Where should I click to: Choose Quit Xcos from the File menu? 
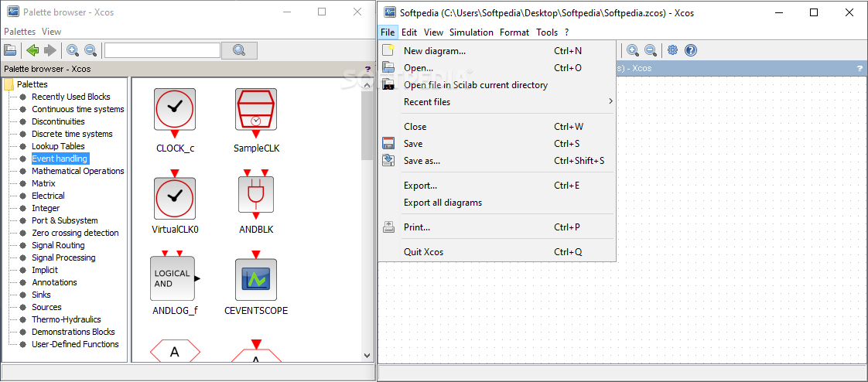pos(497,252)
